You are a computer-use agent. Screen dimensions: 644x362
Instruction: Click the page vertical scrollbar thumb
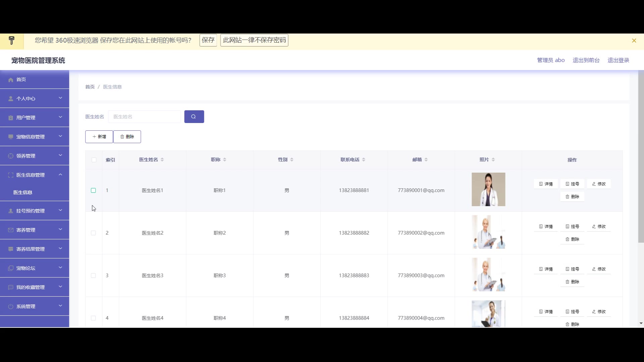[x=641, y=157]
